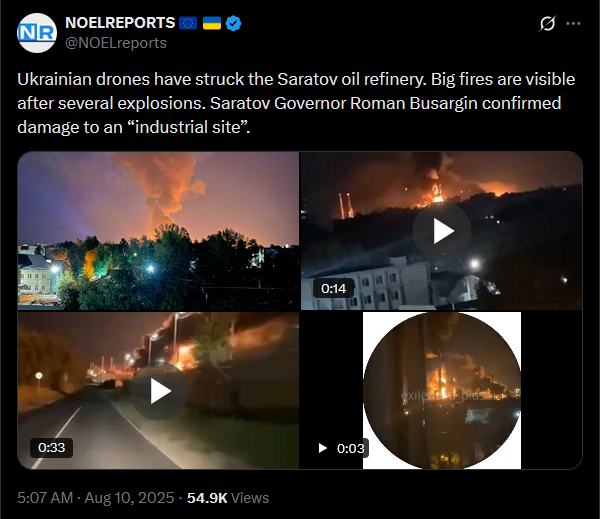Viewport: 600px width, 519px height.
Task: Click the 54.9K Views count
Action: coord(228,498)
